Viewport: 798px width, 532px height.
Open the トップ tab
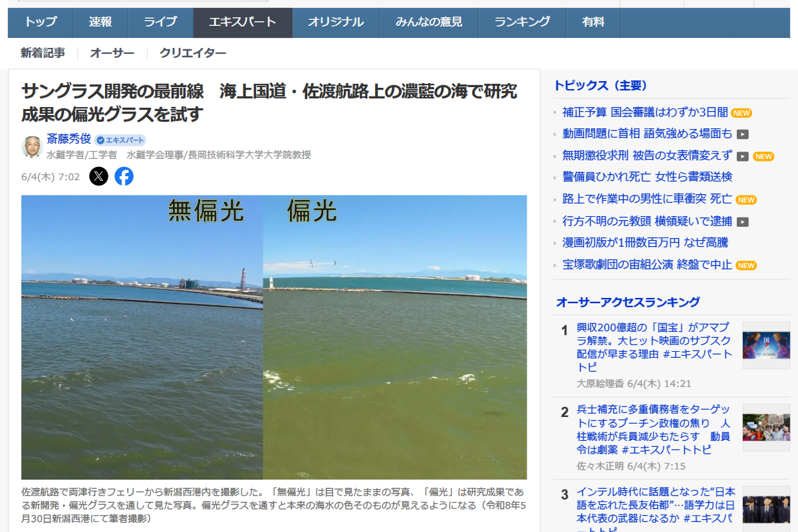[x=41, y=22]
